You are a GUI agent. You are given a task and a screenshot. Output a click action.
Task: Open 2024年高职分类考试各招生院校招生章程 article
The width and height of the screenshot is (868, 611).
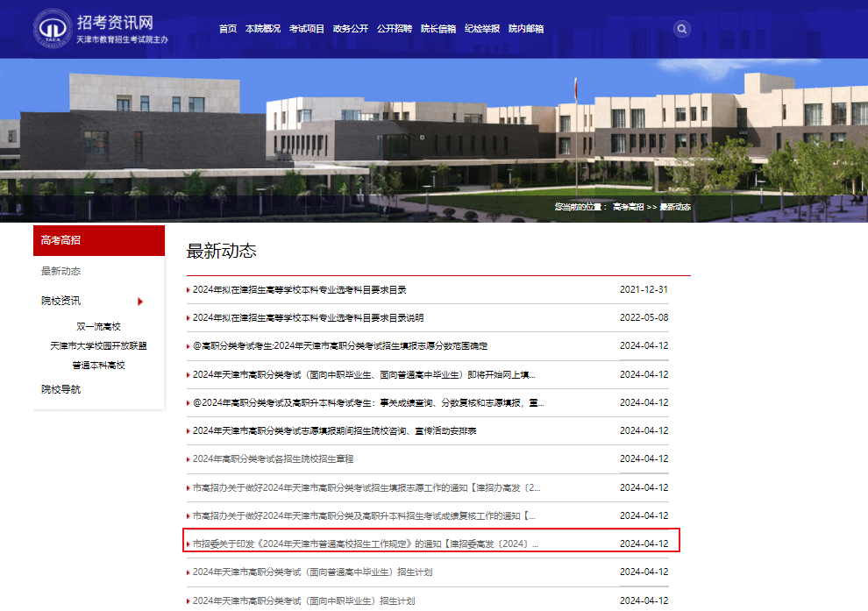coord(273,459)
